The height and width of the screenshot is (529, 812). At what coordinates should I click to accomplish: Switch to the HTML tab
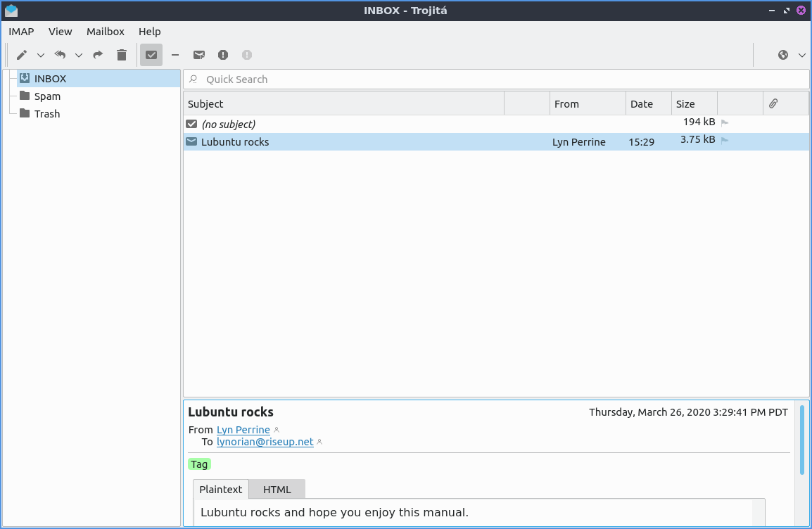(277, 490)
